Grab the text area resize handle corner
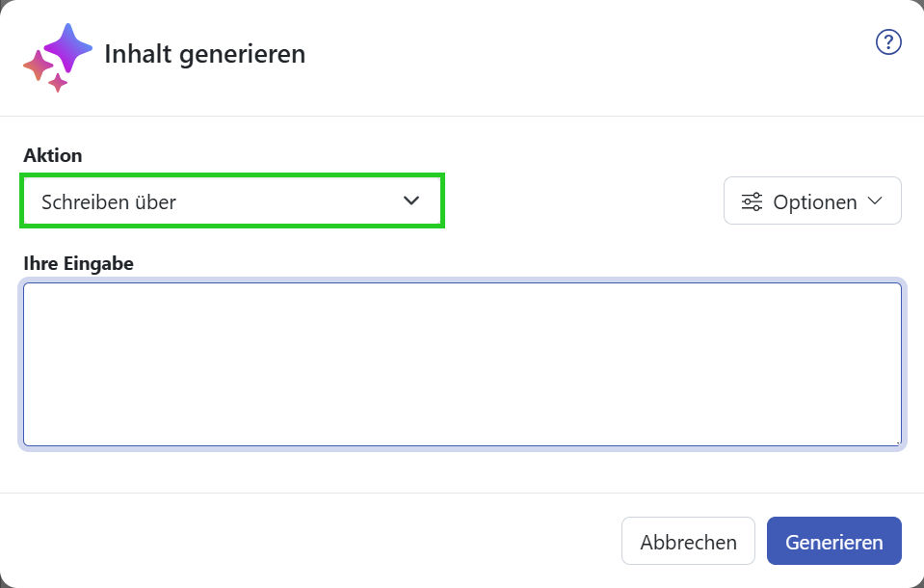Viewport: 924px width, 588px height. (x=897, y=441)
